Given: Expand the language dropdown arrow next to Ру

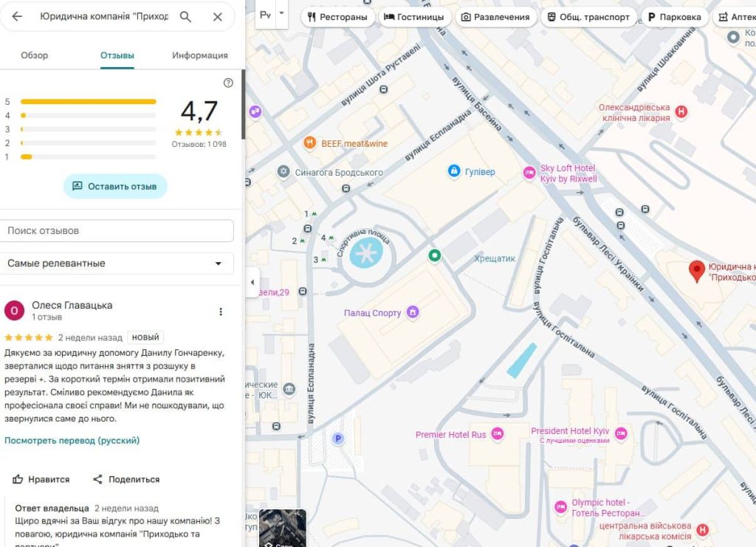Looking at the screenshot, I should (x=282, y=13).
